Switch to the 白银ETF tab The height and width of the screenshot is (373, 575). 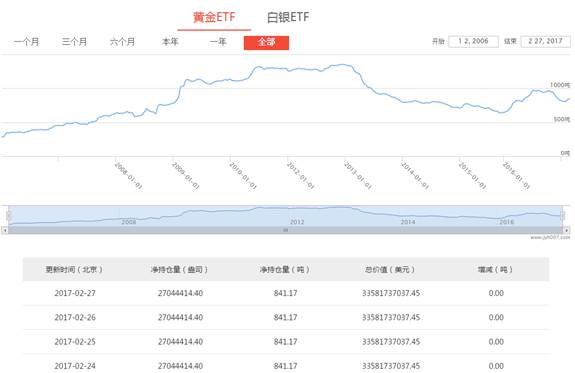pos(288,17)
